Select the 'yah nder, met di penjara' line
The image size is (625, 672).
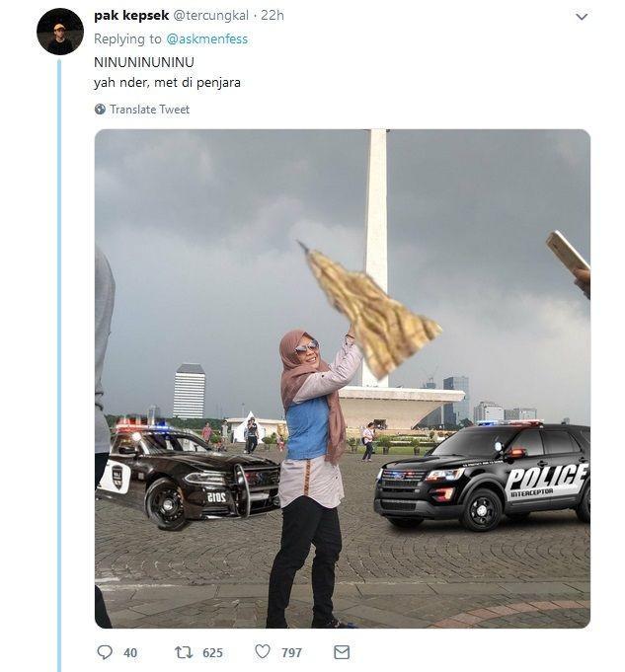(x=167, y=82)
